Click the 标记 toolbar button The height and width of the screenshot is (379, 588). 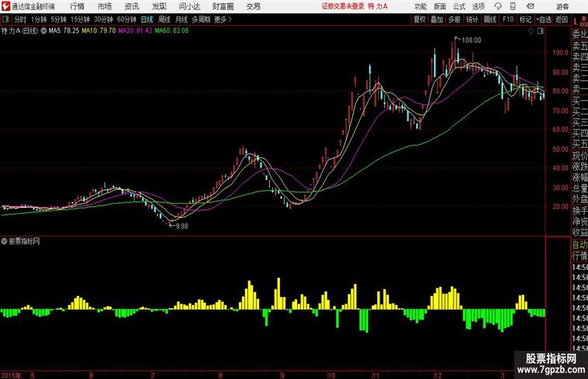[x=525, y=19]
